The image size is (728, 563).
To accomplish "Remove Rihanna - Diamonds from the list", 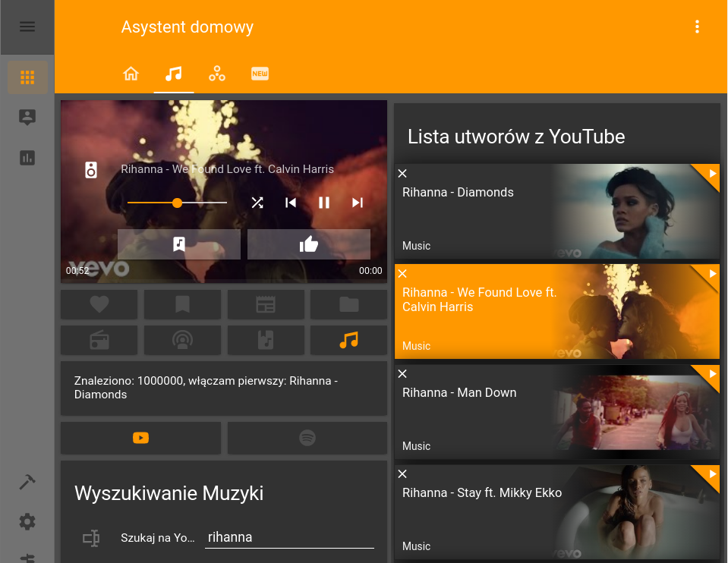I will [x=402, y=174].
